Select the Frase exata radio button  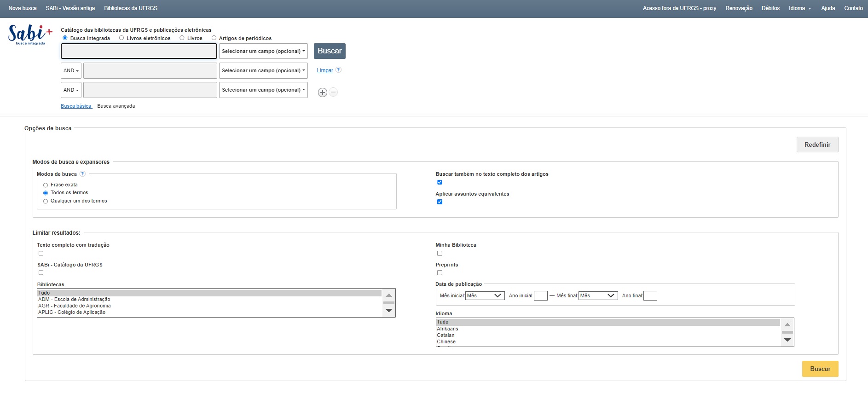[x=46, y=185]
